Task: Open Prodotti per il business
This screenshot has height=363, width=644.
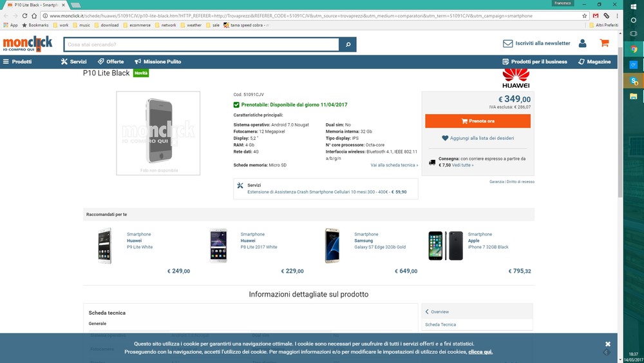Action: click(x=535, y=62)
